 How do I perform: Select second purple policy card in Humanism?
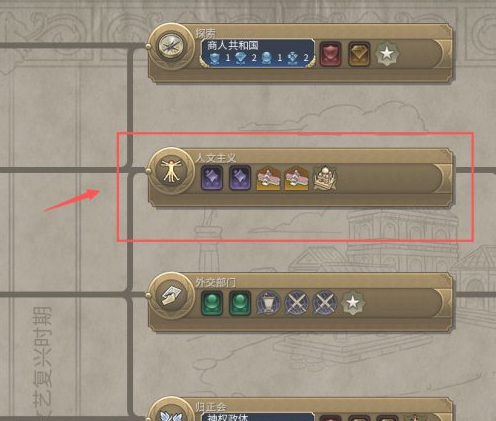pos(240,178)
